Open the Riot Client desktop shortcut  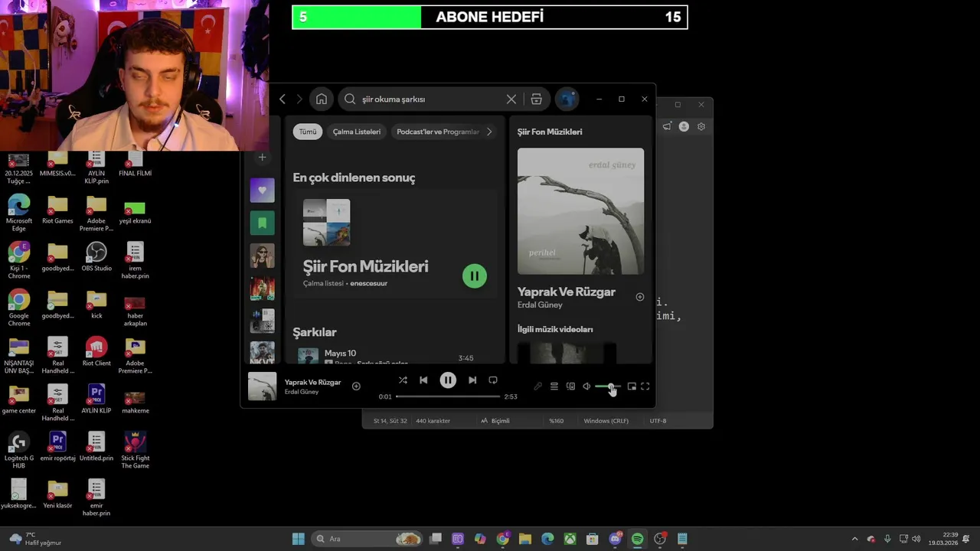[x=96, y=351]
